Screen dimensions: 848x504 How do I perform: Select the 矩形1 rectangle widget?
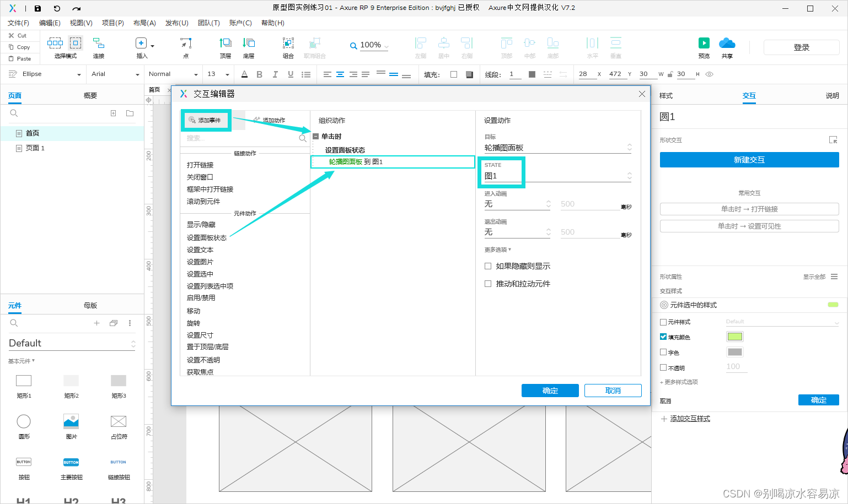pos(24,386)
